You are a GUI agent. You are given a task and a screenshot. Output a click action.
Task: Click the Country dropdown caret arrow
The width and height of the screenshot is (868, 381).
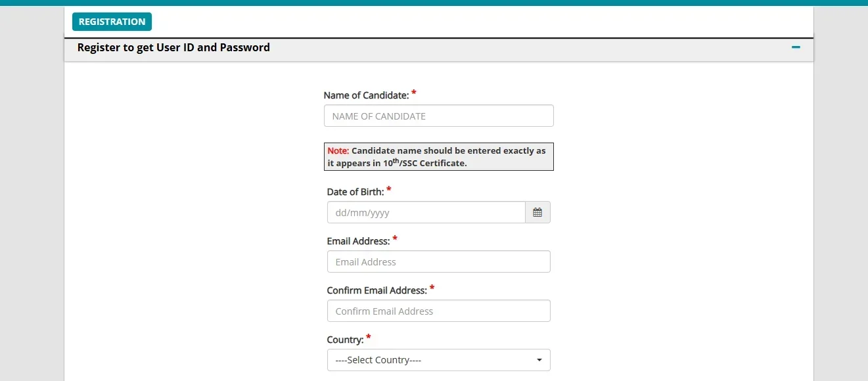[539, 360]
